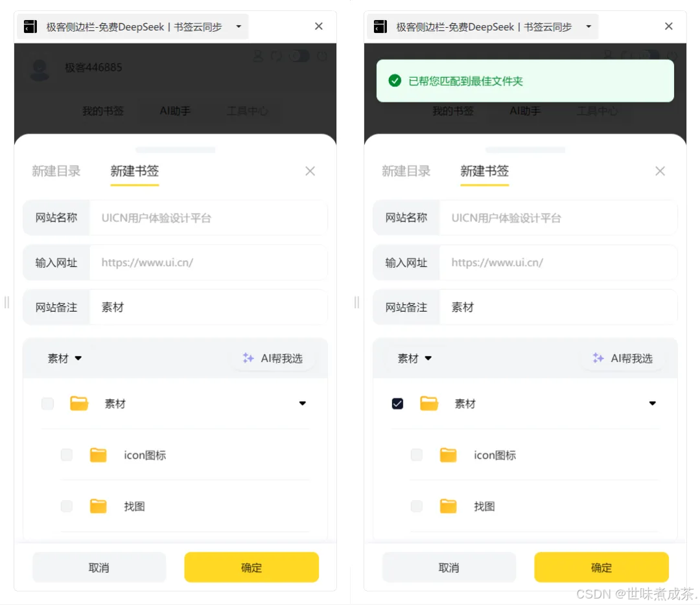Click the resize handle between the two panels
The image size is (700, 605).
click(356, 302)
